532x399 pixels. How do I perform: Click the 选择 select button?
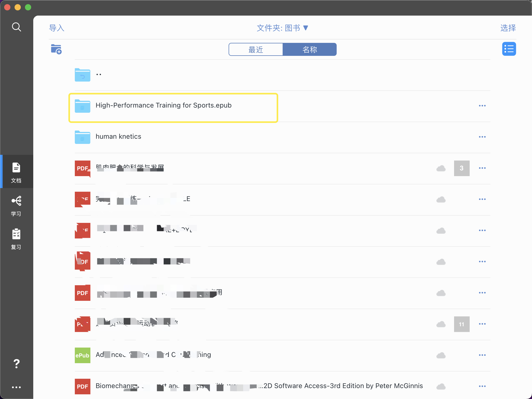[508, 28]
